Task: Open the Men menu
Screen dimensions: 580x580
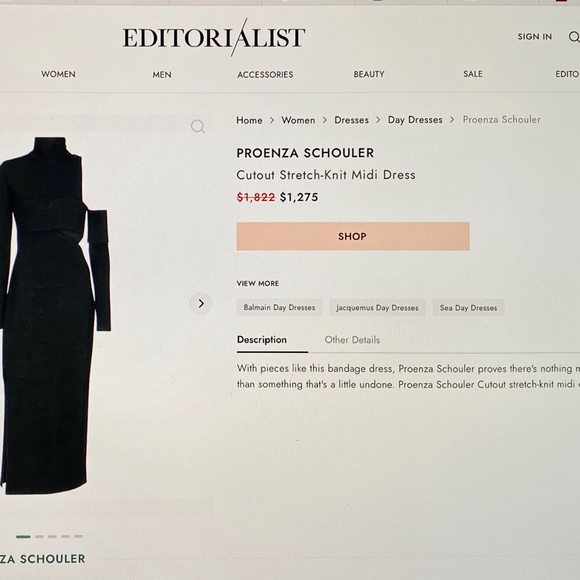Action: pos(162,74)
